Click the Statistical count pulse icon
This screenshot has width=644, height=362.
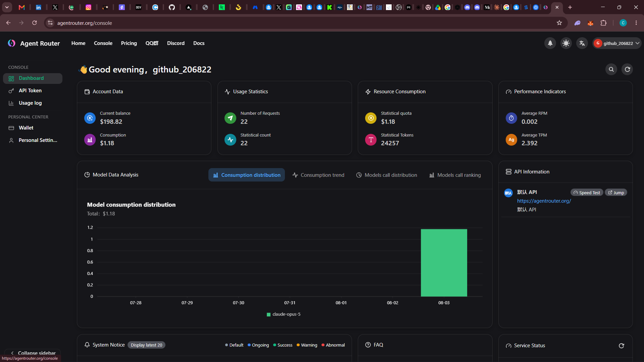[230, 140]
